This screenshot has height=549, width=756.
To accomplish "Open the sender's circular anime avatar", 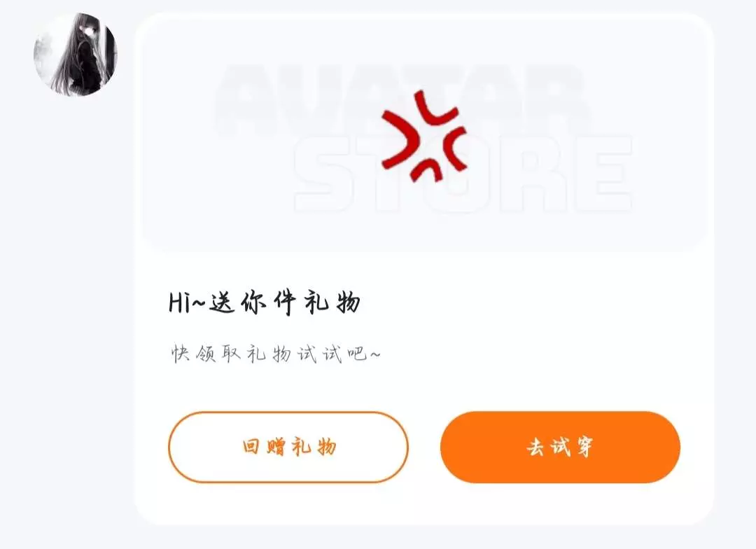I will point(75,55).
